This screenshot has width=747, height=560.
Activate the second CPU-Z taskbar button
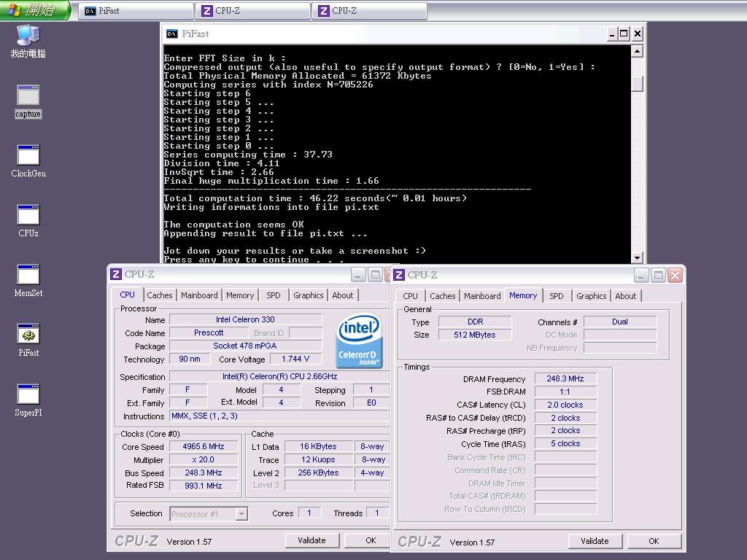370,11
